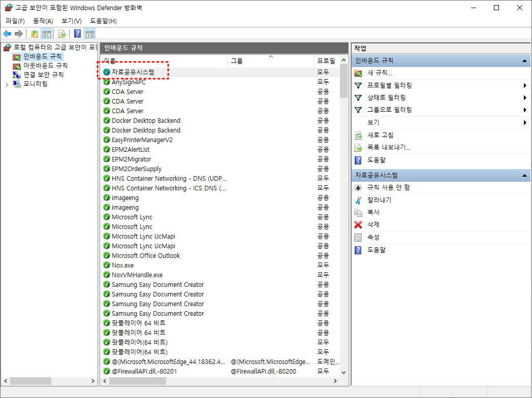Select the @FirewallAPI.dll,-80201 rule

coord(221,372)
